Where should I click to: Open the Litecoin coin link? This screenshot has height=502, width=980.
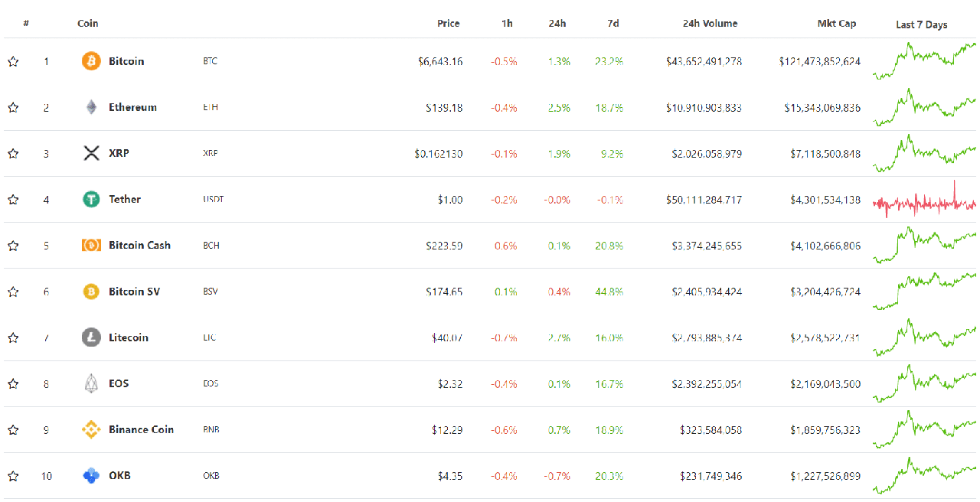click(x=129, y=337)
